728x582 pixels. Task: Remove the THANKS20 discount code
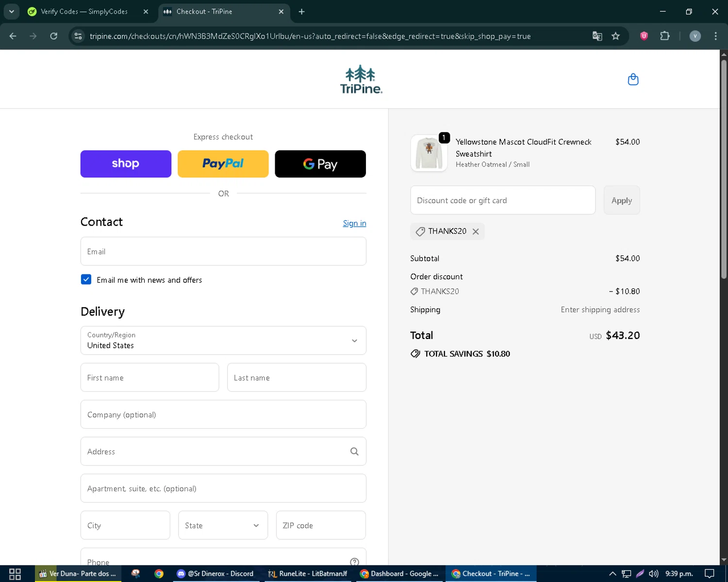coord(476,231)
